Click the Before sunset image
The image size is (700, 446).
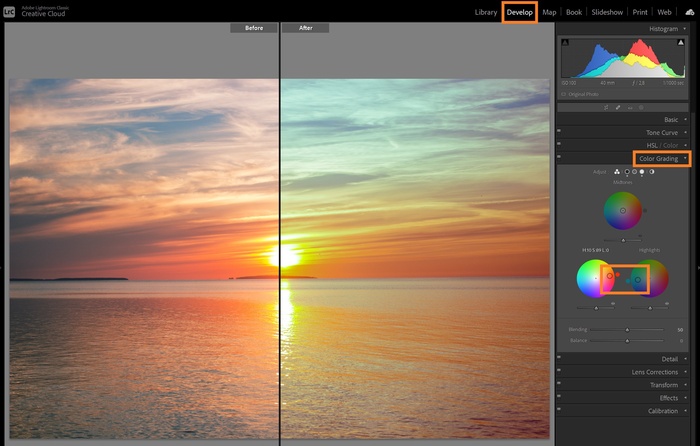coord(144,258)
